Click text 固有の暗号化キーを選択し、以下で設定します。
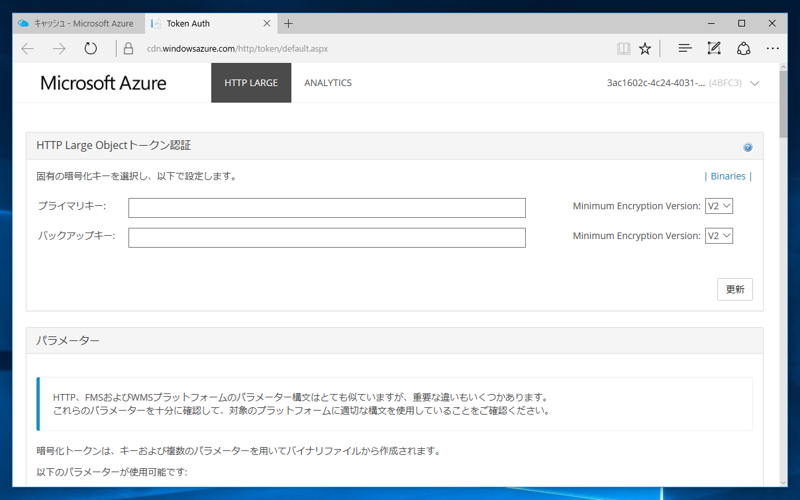The width and height of the screenshot is (800, 500). tap(137, 176)
